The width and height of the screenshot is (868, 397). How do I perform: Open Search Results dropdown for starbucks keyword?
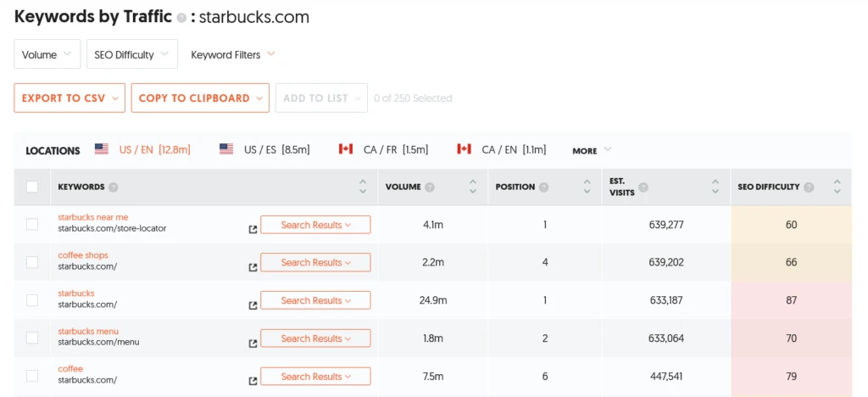pyautogui.click(x=315, y=300)
